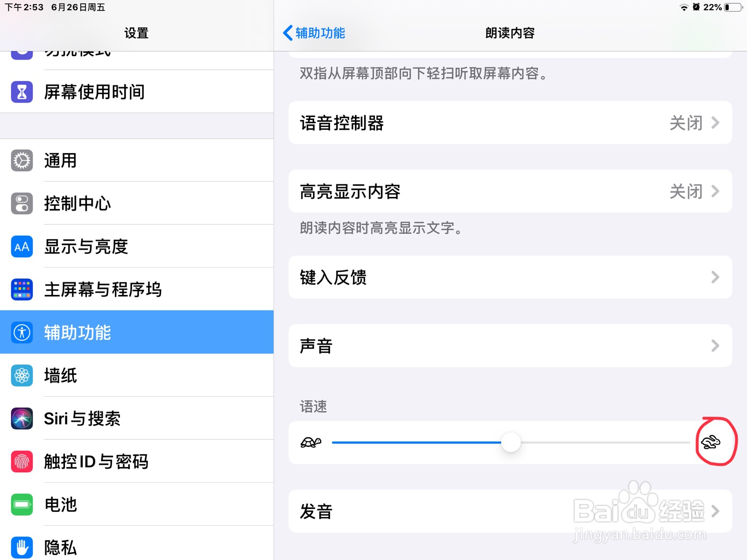This screenshot has width=747, height=560.
Task: Tap the Display & Brightness AA icon
Action: pyautogui.click(x=22, y=247)
